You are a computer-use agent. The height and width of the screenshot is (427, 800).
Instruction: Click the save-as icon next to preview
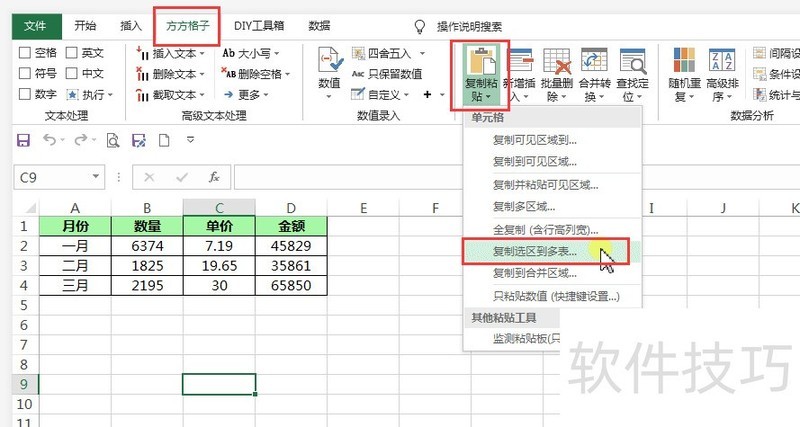tap(139, 140)
